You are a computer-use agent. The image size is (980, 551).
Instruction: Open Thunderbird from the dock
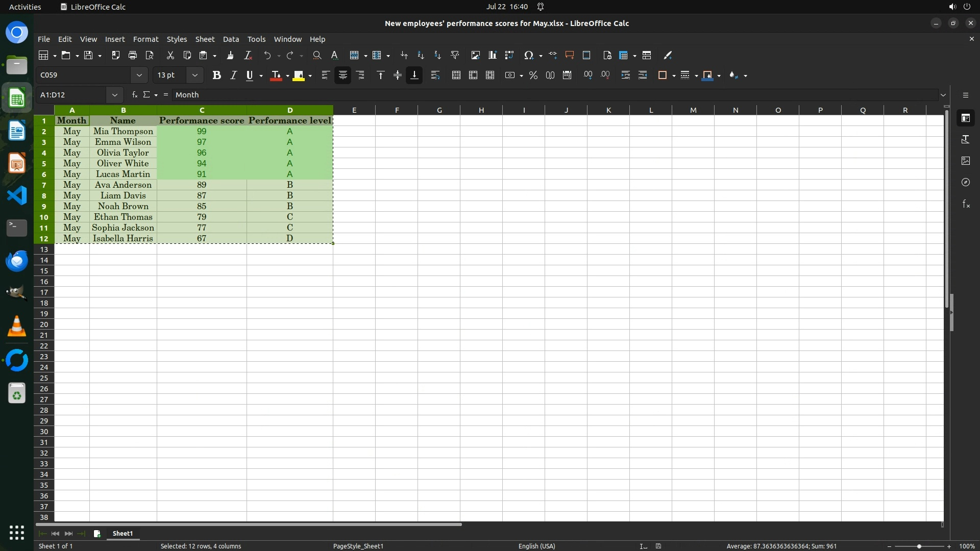point(16,261)
